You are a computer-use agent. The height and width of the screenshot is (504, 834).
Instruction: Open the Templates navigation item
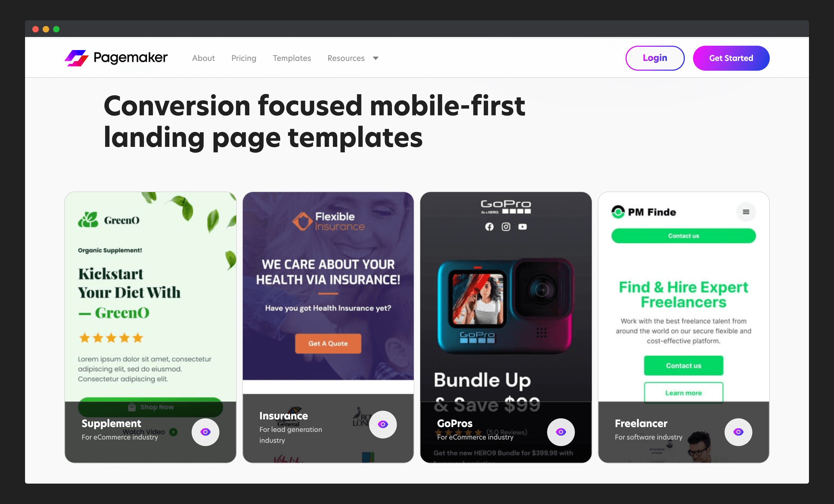pyautogui.click(x=292, y=58)
